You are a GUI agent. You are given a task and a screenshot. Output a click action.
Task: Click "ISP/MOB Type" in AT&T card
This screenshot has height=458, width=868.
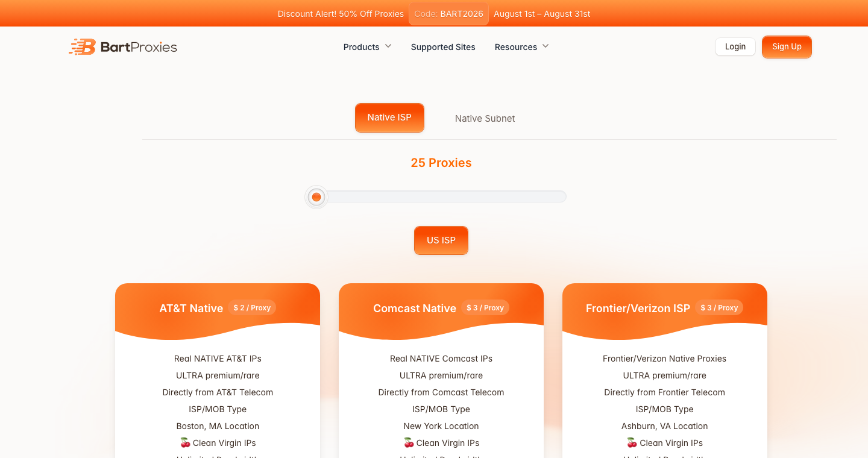(x=218, y=409)
